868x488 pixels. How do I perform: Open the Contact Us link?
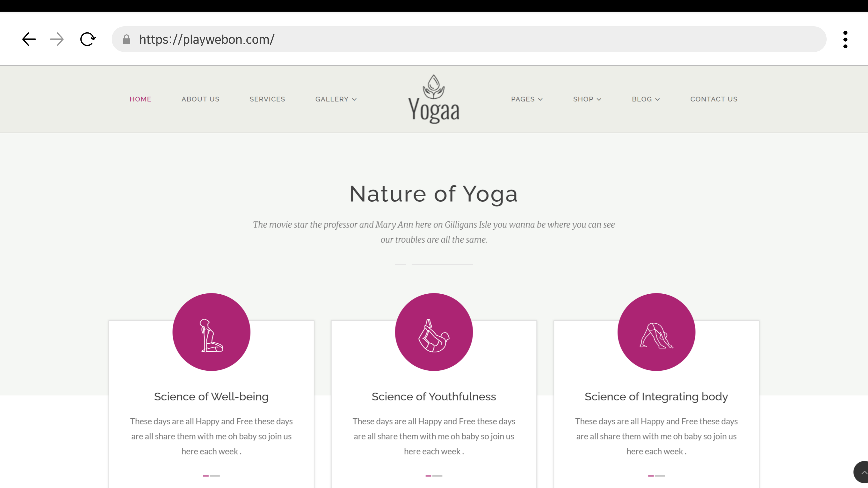point(714,99)
